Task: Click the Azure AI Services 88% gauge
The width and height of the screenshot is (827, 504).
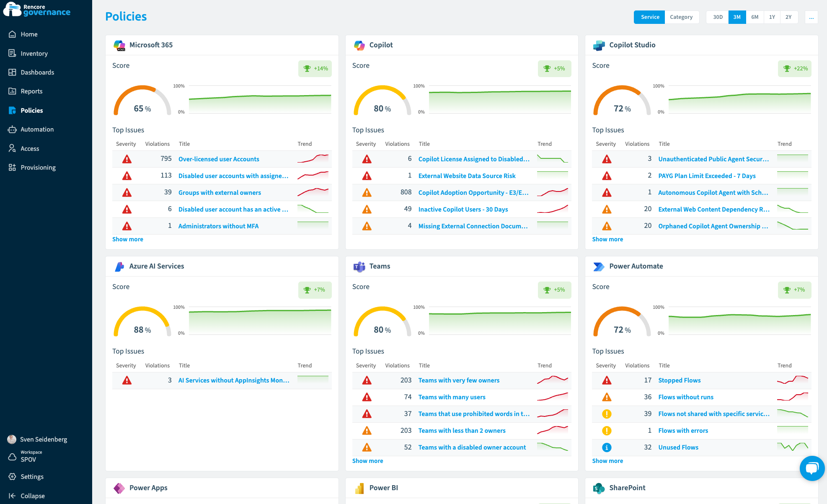Action: pos(142,322)
